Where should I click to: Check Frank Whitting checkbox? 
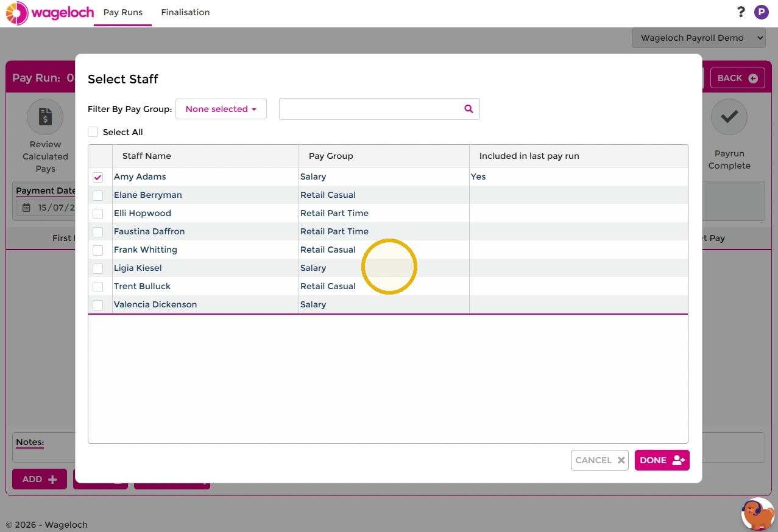[97, 250]
